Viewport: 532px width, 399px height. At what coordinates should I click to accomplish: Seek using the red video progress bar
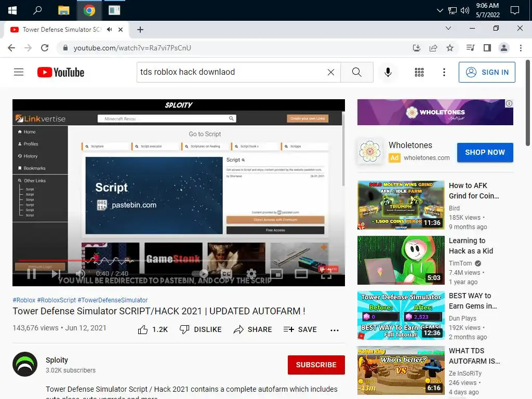[178, 261]
